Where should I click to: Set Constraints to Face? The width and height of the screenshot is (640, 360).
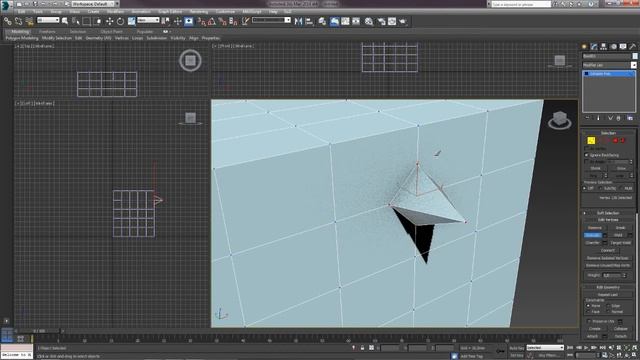pos(588,311)
